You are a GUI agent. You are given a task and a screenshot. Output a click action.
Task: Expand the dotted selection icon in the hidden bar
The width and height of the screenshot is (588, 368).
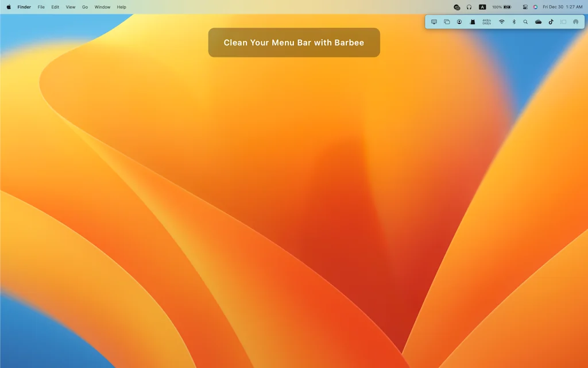click(x=563, y=21)
